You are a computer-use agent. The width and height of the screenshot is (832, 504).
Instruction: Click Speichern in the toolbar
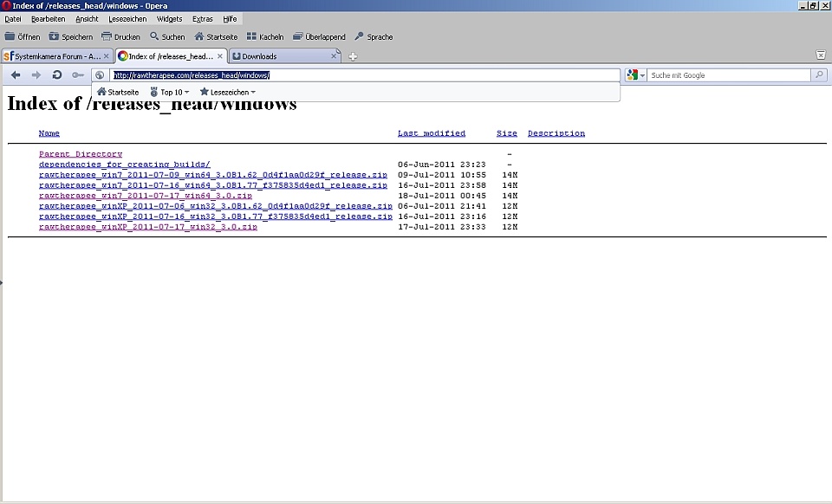(x=70, y=37)
